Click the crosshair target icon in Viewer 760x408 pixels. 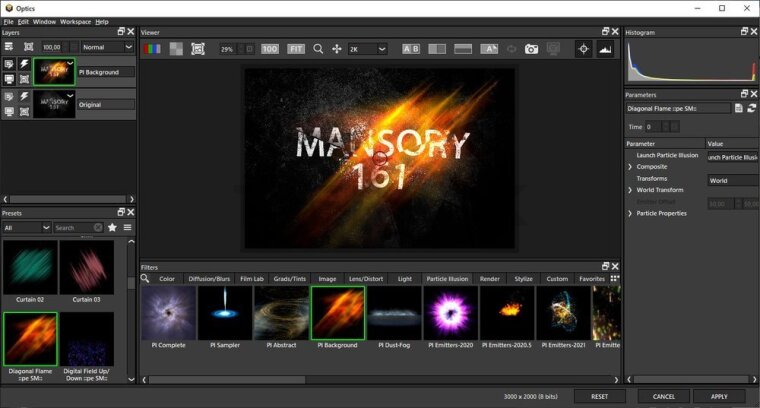click(x=584, y=48)
